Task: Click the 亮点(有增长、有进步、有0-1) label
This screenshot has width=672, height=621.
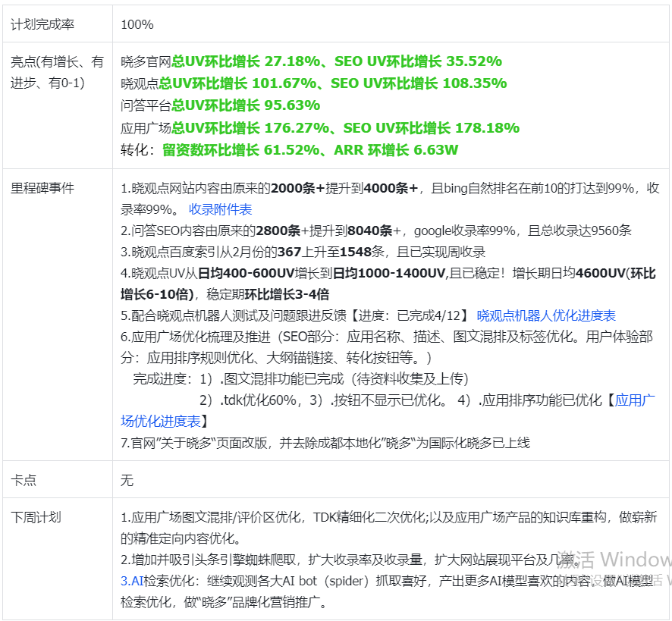Action: [x=58, y=72]
